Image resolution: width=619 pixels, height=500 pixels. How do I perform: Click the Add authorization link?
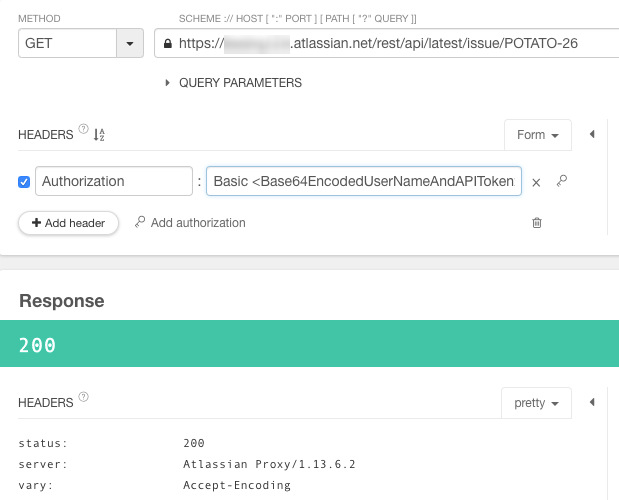pyautogui.click(x=190, y=223)
